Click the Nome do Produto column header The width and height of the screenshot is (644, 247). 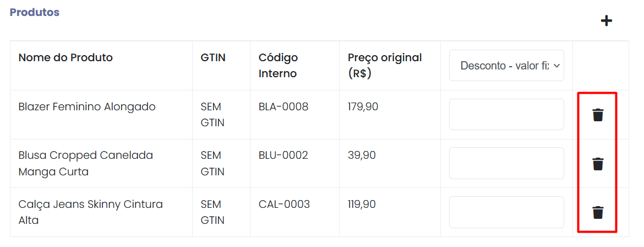66,57
